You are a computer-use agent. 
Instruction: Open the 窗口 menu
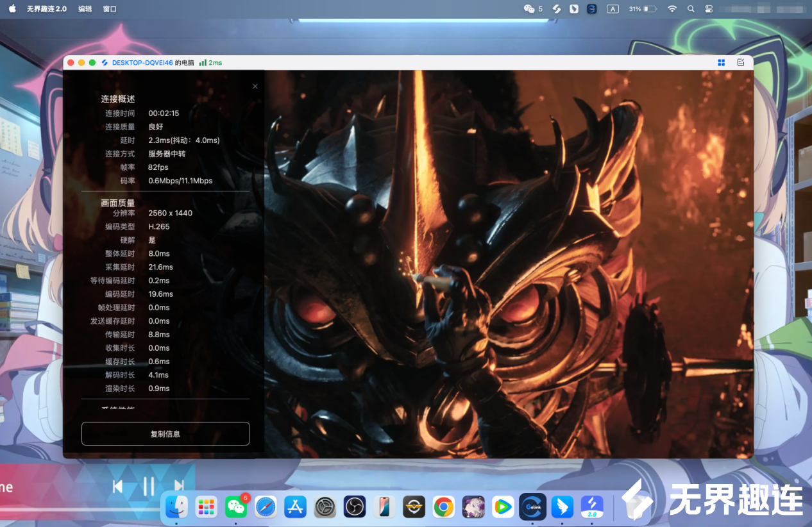pyautogui.click(x=110, y=9)
